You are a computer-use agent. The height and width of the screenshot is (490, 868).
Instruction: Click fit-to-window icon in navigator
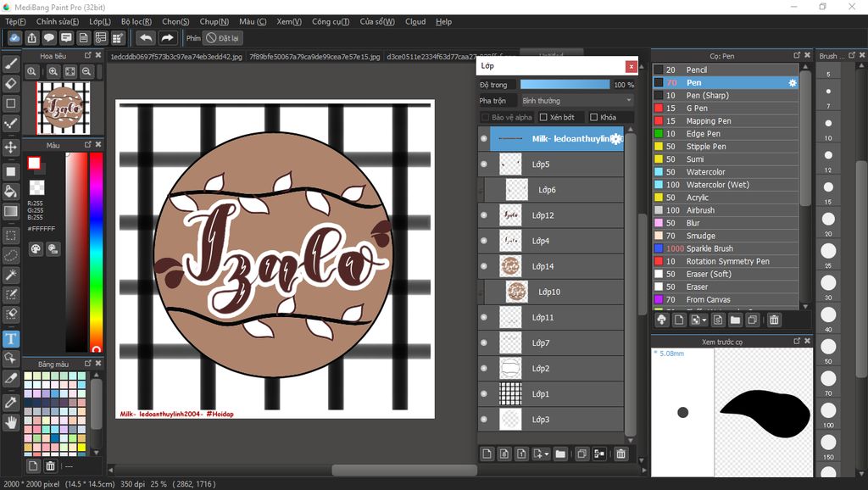[x=70, y=71]
